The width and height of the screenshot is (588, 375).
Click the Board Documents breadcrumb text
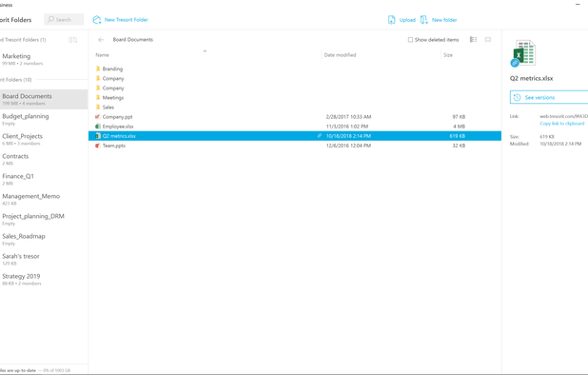point(133,39)
